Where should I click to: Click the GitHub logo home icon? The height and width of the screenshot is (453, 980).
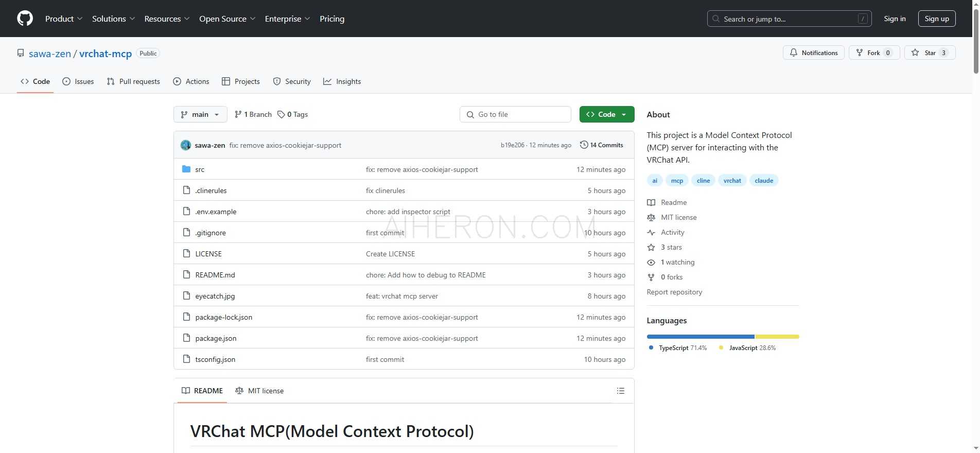pyautogui.click(x=24, y=18)
